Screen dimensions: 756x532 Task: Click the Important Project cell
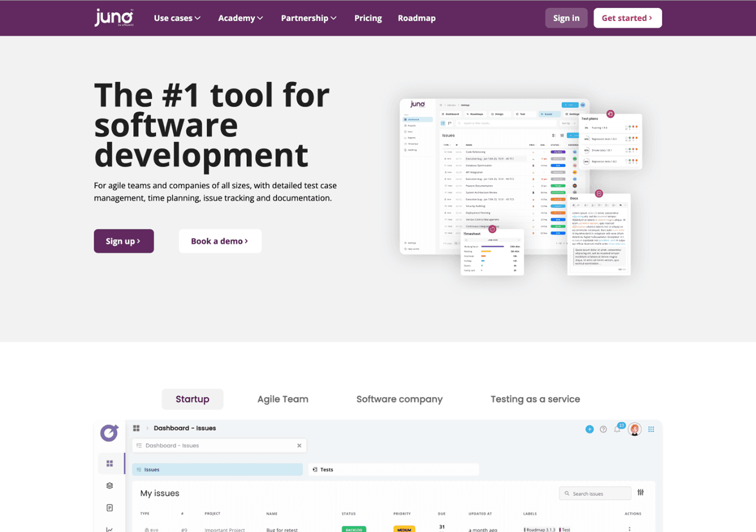pos(225,529)
